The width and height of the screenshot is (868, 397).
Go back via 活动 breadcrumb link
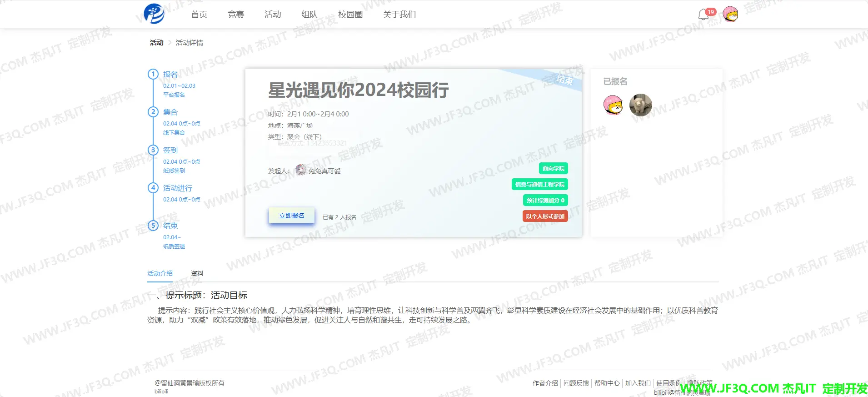point(157,43)
